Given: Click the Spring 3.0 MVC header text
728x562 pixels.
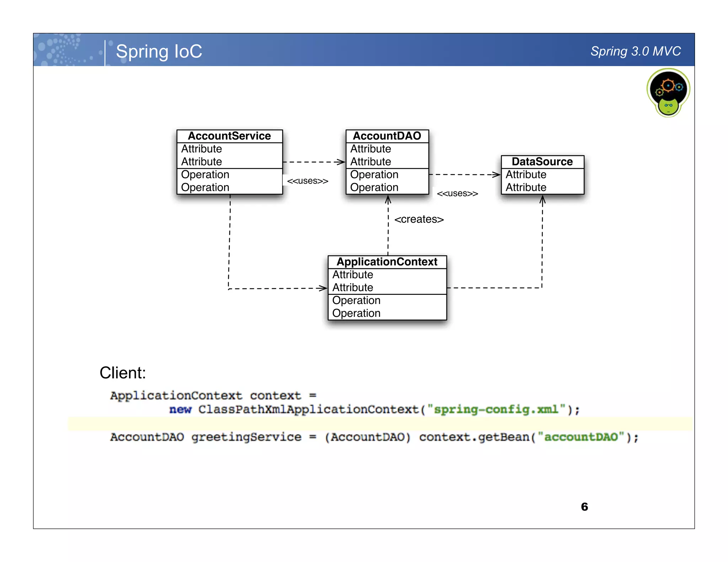Looking at the screenshot, I should 635,52.
